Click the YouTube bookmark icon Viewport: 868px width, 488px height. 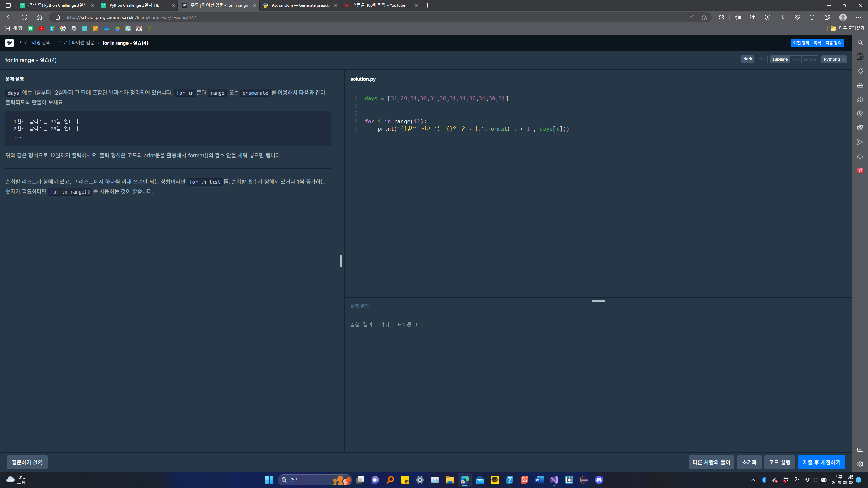(x=41, y=28)
